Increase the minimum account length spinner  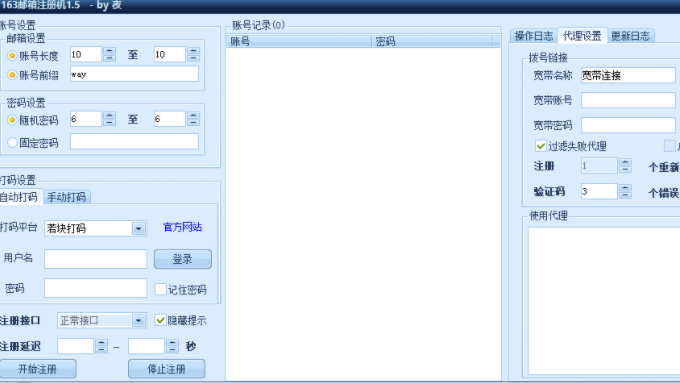click(x=109, y=51)
